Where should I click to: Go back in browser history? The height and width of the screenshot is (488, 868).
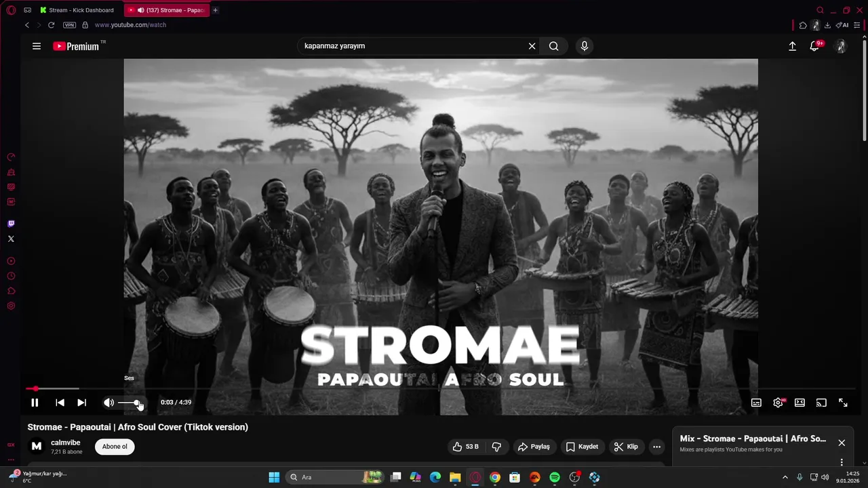(27, 25)
